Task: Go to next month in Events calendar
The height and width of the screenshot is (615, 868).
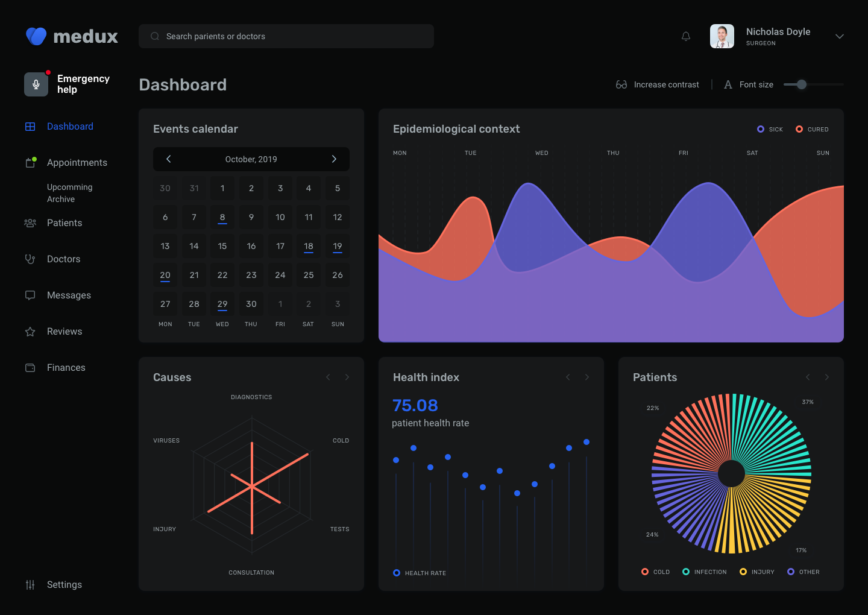Action: coord(334,159)
